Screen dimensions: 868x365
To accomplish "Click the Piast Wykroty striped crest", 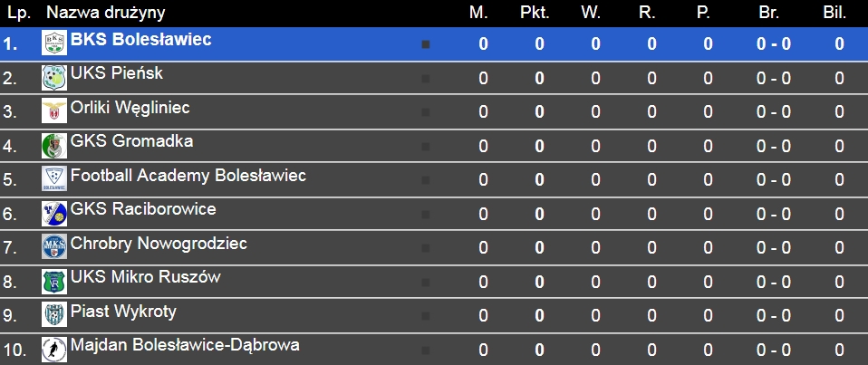I will coord(54,314).
